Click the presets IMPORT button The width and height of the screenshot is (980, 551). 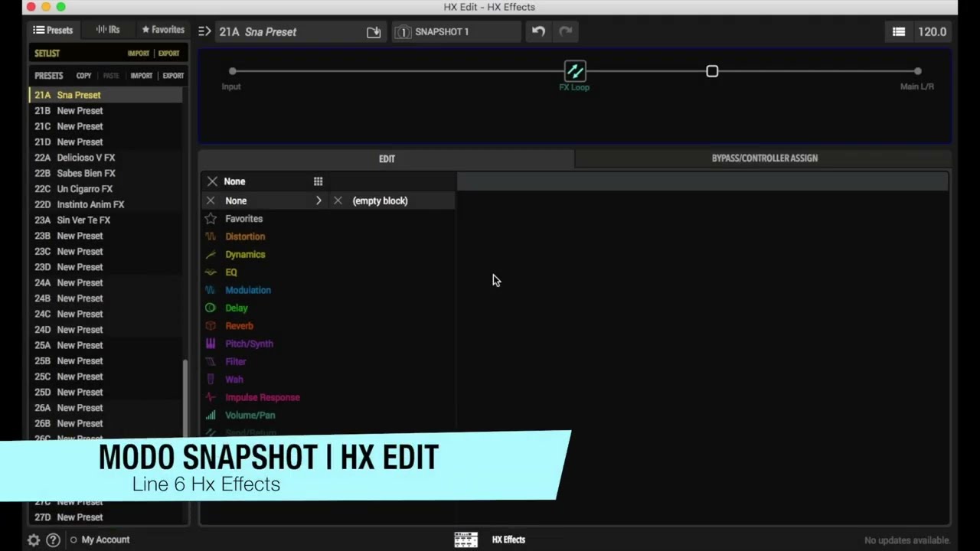[x=142, y=76]
